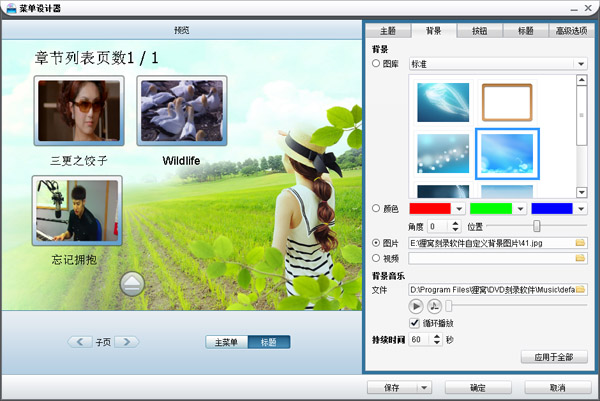The width and height of the screenshot is (600, 401).
Task: Click the eject-style up button in preview
Action: pyautogui.click(x=134, y=284)
